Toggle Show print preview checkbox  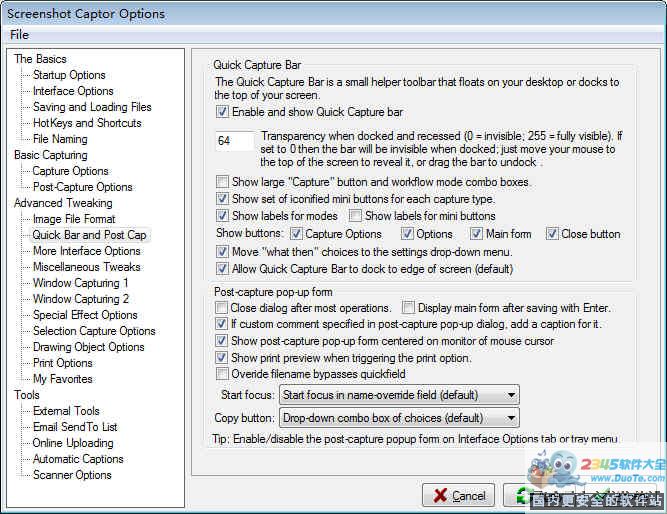(221, 357)
